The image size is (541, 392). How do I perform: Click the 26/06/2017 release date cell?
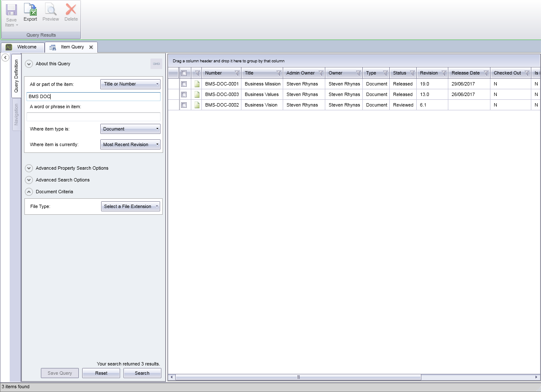click(x=469, y=94)
